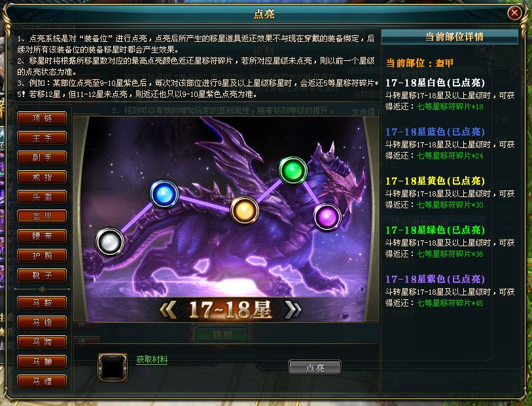
Task: Close the 点亮 window
Action: (514, 13)
